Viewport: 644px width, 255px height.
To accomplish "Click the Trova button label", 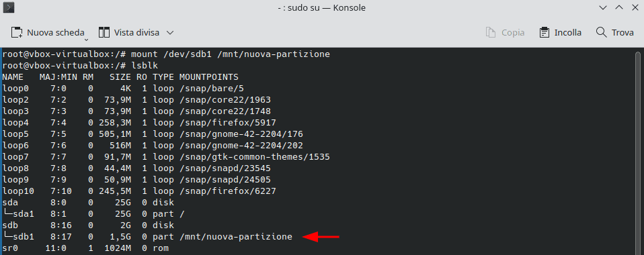I will point(622,32).
